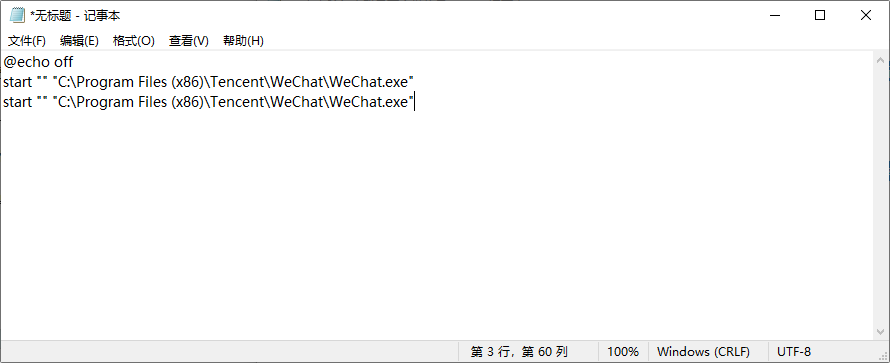This screenshot has height=363, width=890.
Task: Click the scroll up arrow
Action: [880, 60]
